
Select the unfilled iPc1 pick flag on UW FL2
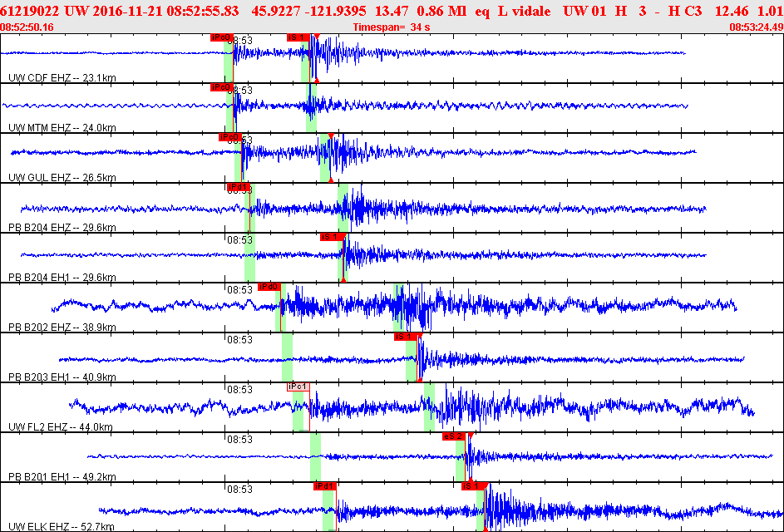coord(298,387)
